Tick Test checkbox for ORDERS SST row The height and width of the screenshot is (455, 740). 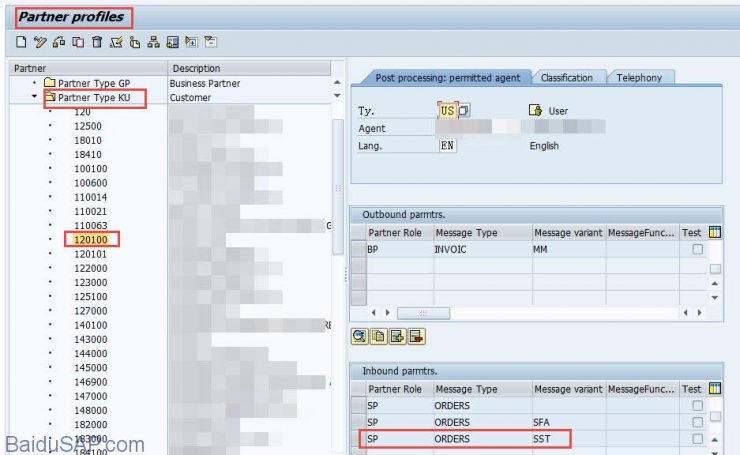(697, 439)
